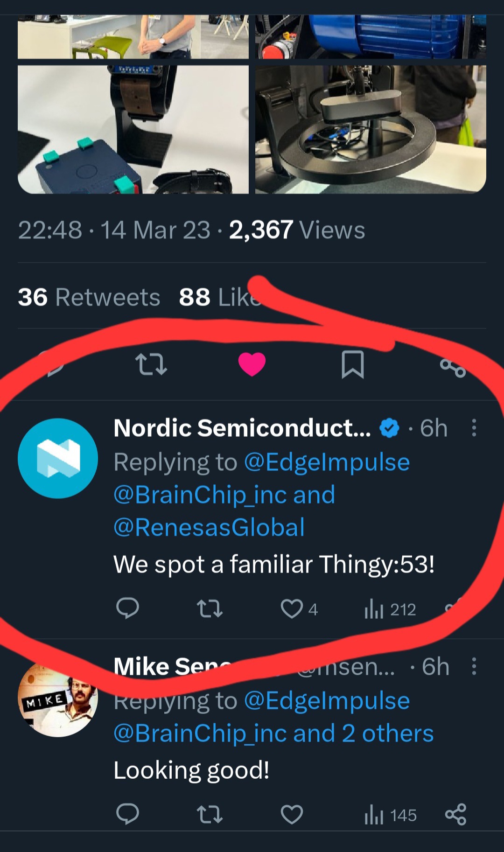The width and height of the screenshot is (504, 852).
Task: View analytics for Nordic's reply (212)
Action: tap(390, 609)
